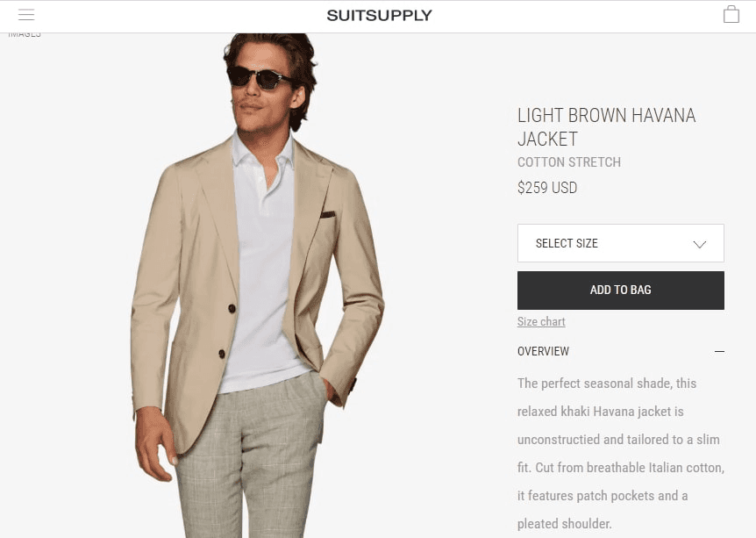Click the $259 USD price

point(547,188)
